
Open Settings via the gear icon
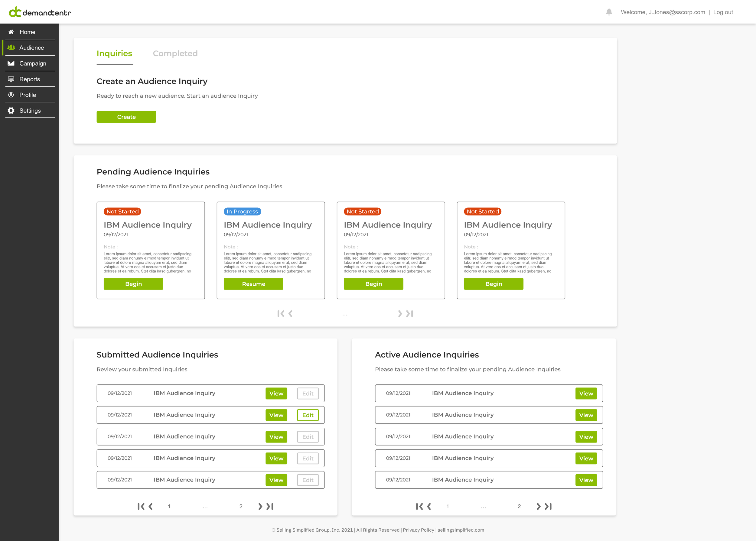coord(11,111)
